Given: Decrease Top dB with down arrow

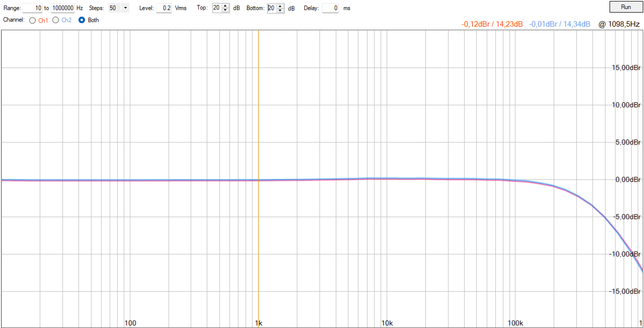Looking at the screenshot, I should [x=225, y=10].
